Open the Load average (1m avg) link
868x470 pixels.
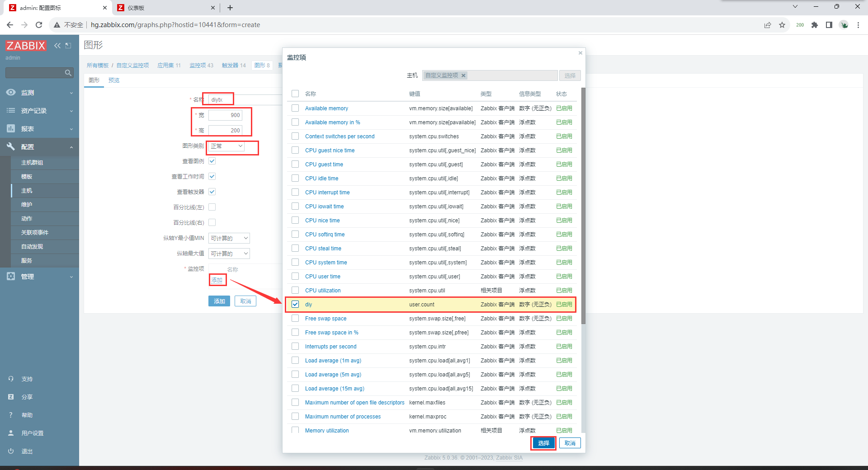coord(333,360)
